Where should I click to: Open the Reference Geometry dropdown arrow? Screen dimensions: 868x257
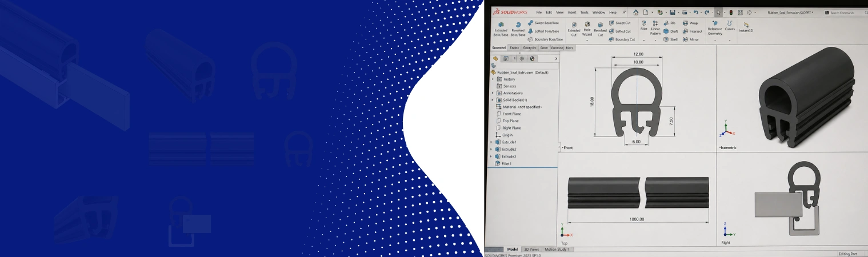714,41
